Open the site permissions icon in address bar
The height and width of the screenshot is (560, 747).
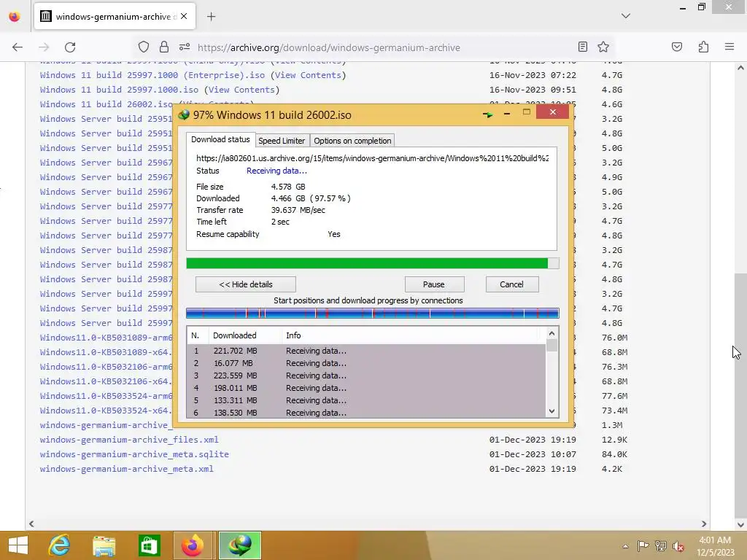pos(185,47)
